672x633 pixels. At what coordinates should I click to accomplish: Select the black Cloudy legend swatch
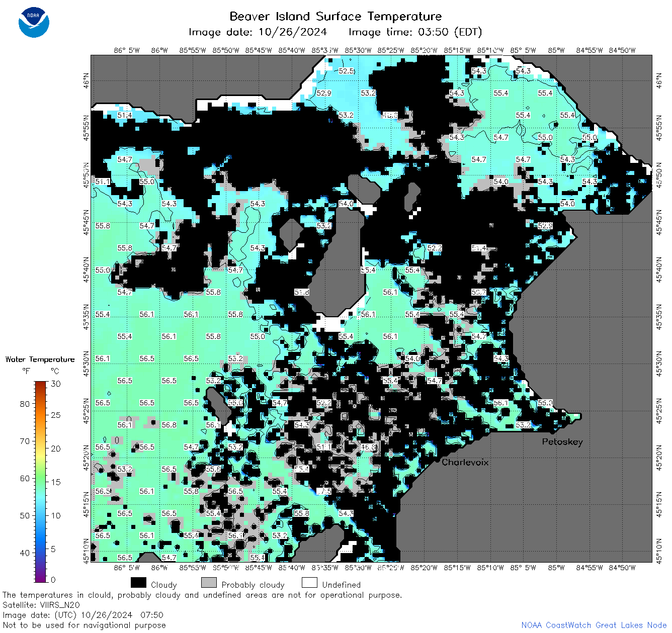tap(138, 583)
